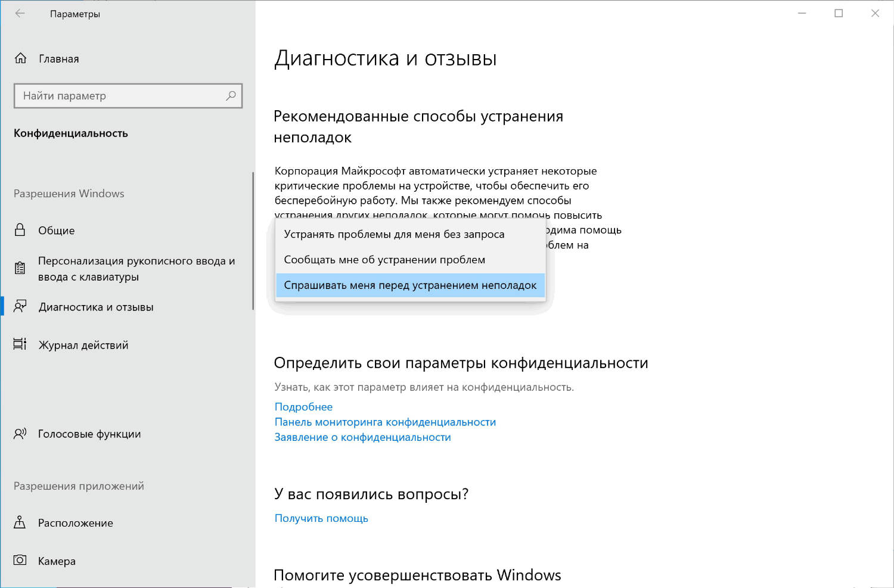Viewport: 894px width, 588px height.
Task: Select the lock icon for General privacy settings
Action: point(20,231)
